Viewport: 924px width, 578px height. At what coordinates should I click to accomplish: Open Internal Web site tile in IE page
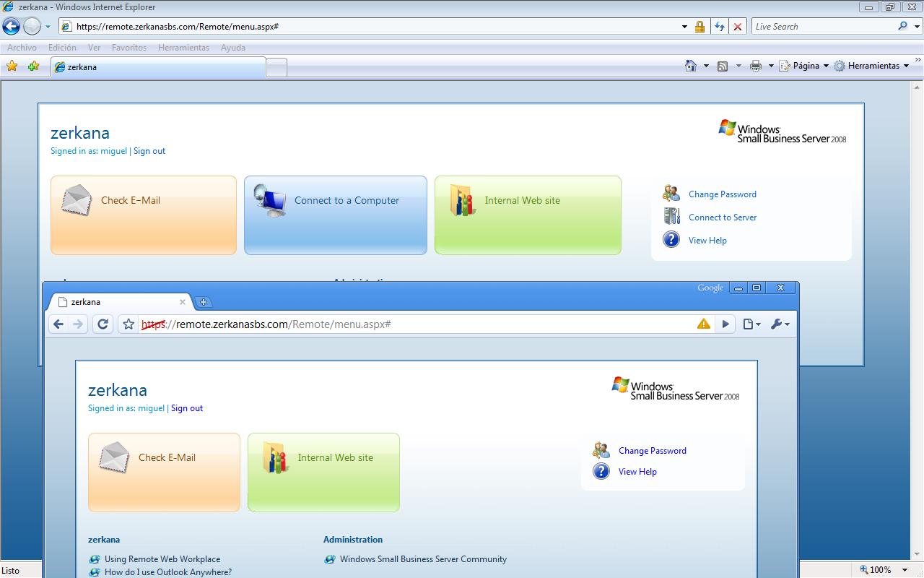point(528,215)
